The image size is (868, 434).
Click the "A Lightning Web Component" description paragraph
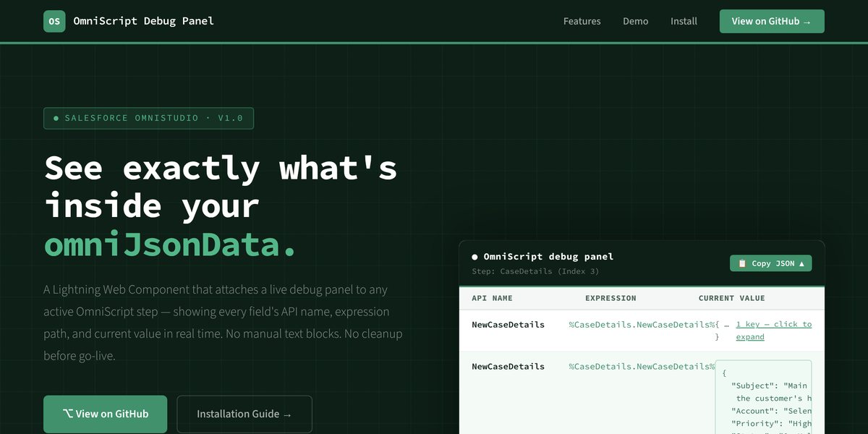(x=223, y=323)
